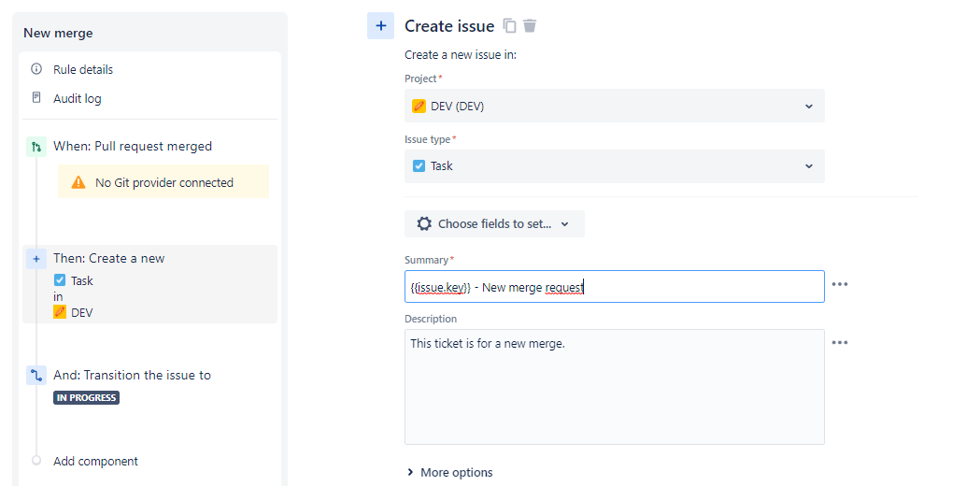Viewport: 980px width, 486px height.
Task: Click the Audit log document icon
Action: coord(36,97)
